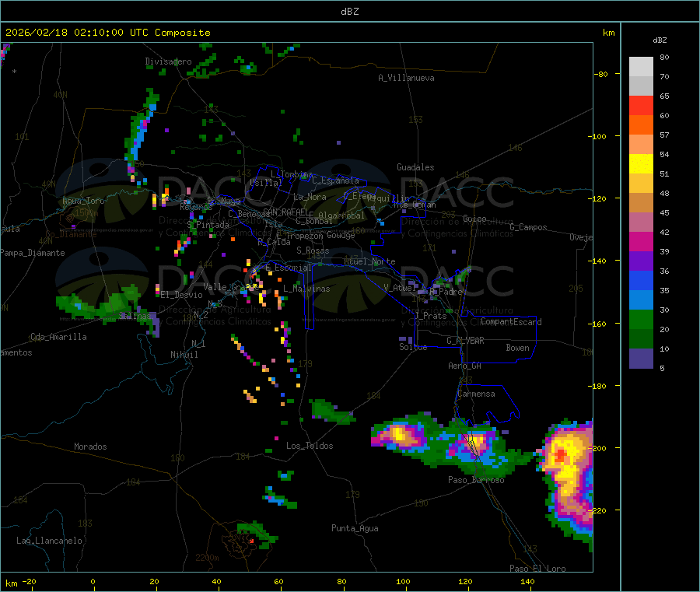Viewport: 700px width, 592px height.
Task: Click the 'CompantEscard' map label
Action: pyautogui.click(x=511, y=322)
